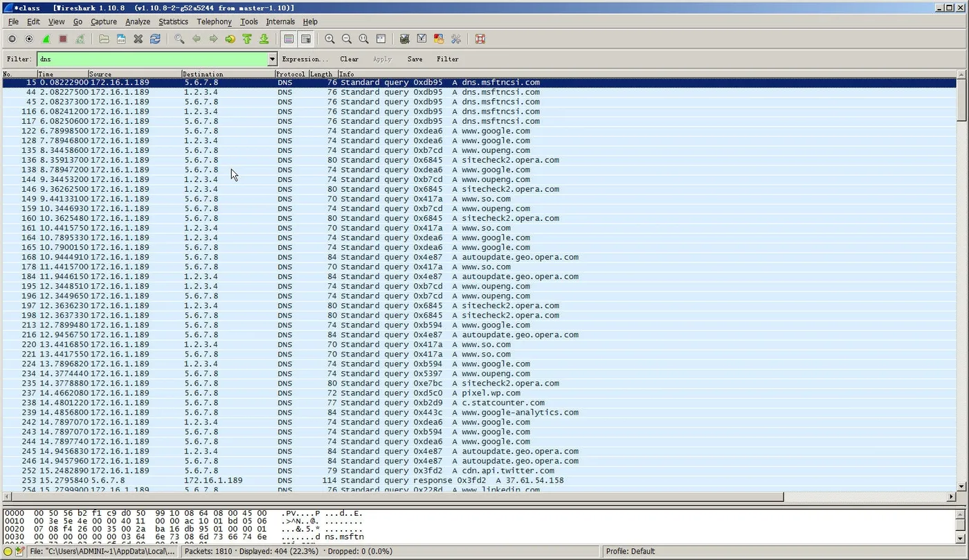This screenshot has height=560, width=969.
Task: Click the Filter button right of Save
Action: (448, 60)
